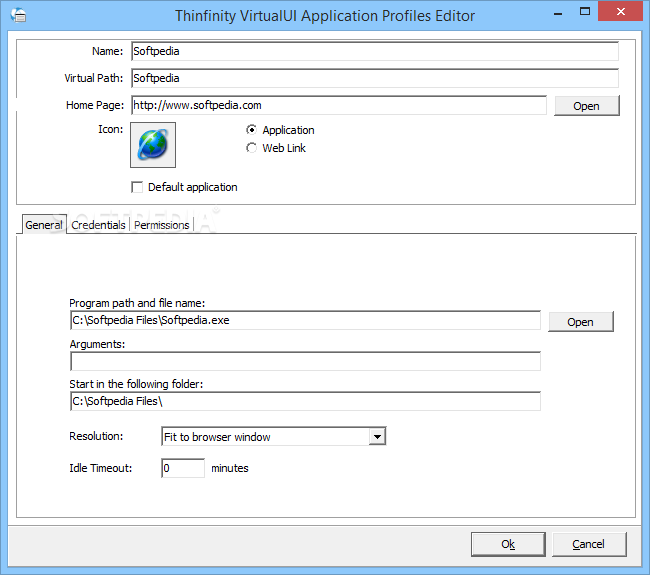Viewport: 650px width, 575px height.
Task: Minimize the Profiles Editor window
Action: [x=558, y=12]
